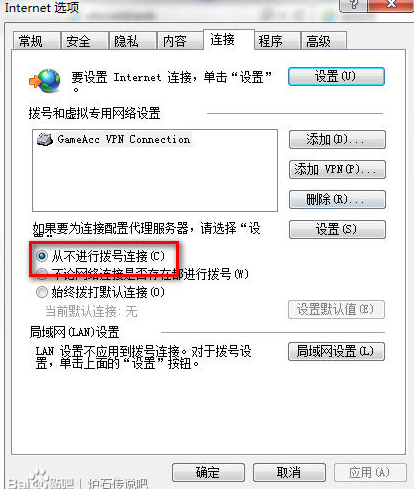The width and height of the screenshot is (414, 489).
Task: Click the 设置(U) button
Action: 336,77
